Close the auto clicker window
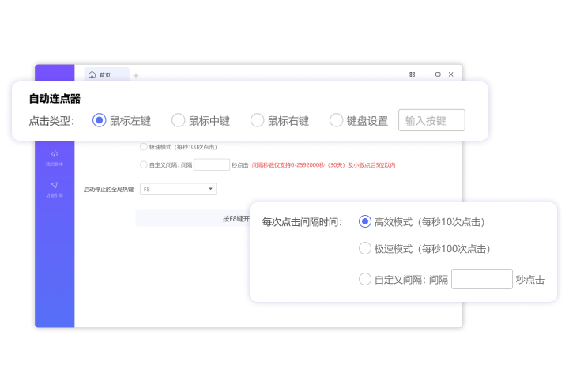 (451, 74)
